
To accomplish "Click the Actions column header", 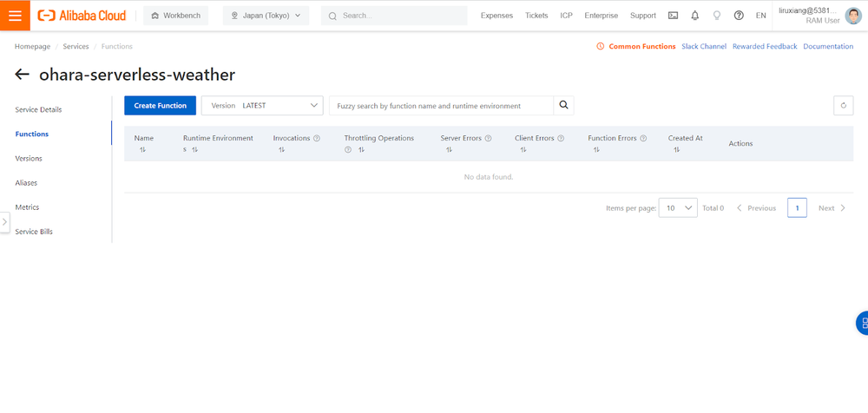I will click(740, 143).
